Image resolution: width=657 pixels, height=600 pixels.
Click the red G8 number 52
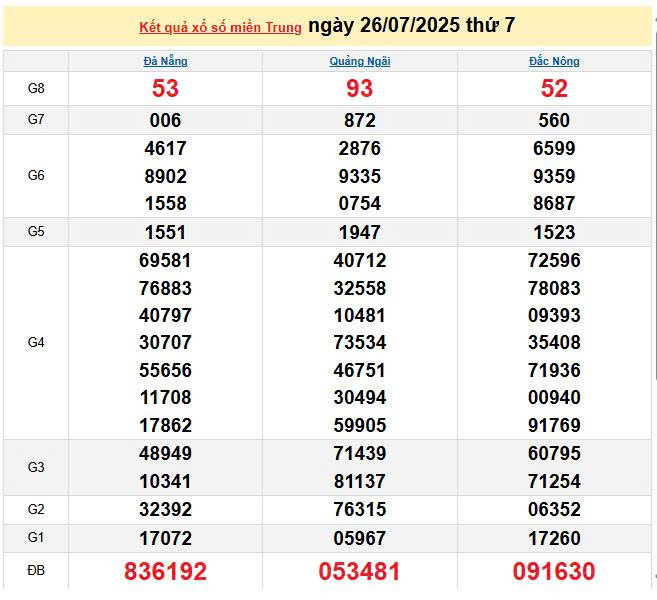click(554, 88)
